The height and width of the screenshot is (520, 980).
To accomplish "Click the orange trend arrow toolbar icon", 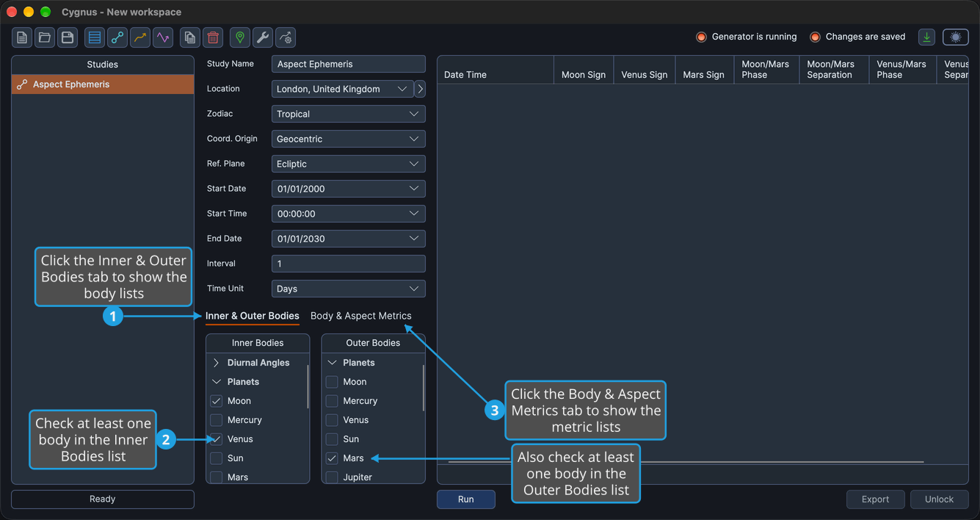I will pyautogui.click(x=140, y=37).
